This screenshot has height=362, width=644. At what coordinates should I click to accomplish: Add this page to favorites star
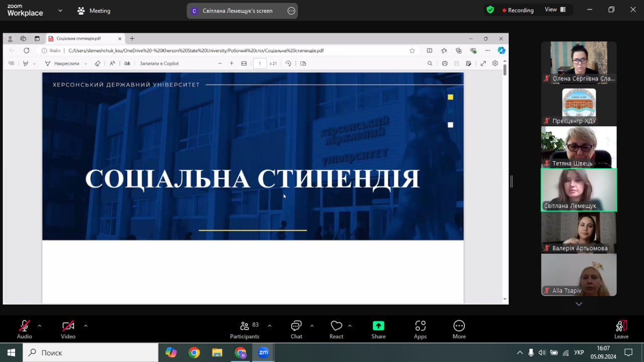[412, 50]
